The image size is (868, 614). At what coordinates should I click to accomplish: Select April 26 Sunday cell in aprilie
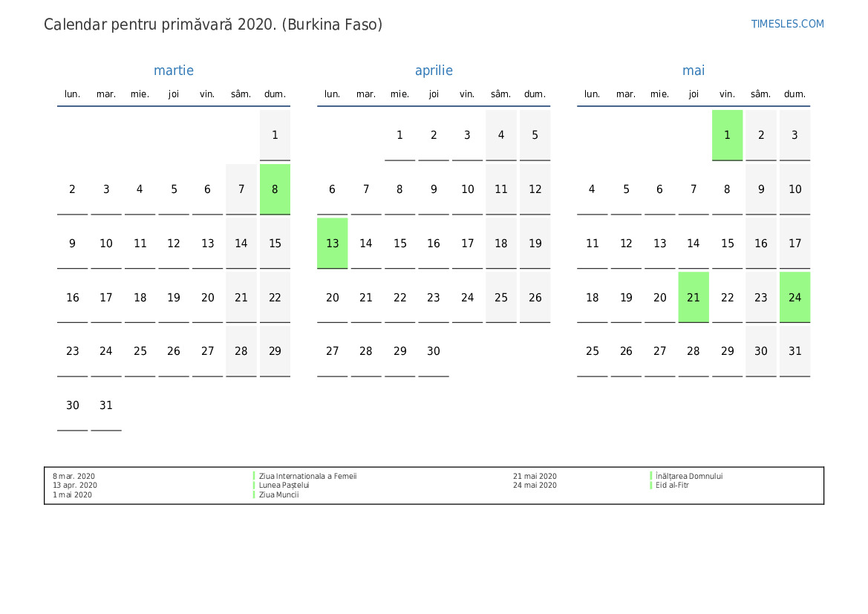(x=535, y=297)
